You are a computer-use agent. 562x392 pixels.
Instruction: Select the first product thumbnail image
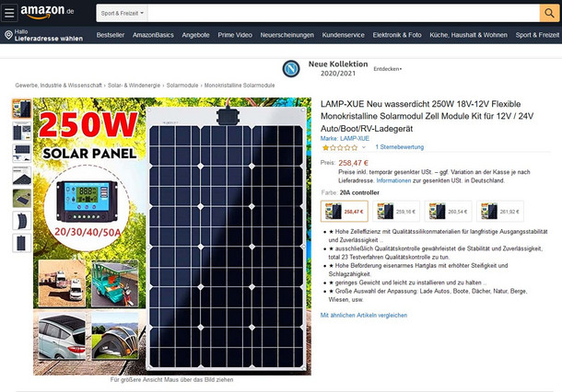pos(20,108)
